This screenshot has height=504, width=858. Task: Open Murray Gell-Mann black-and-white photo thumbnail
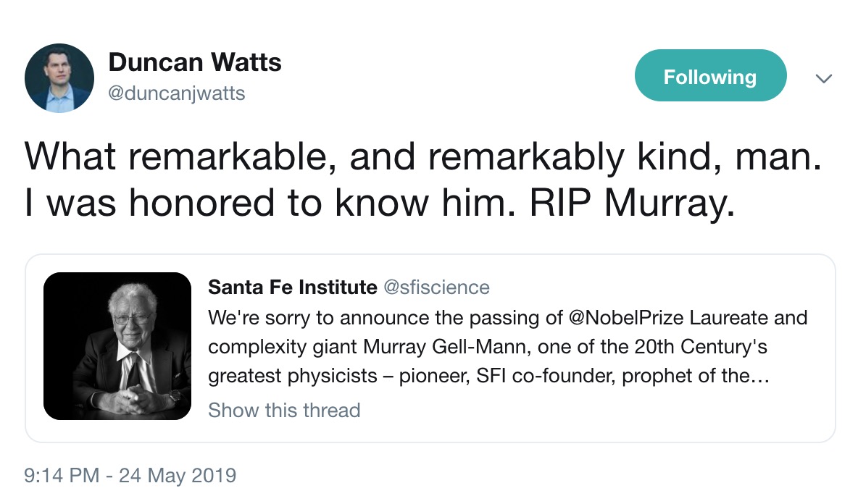tap(117, 346)
